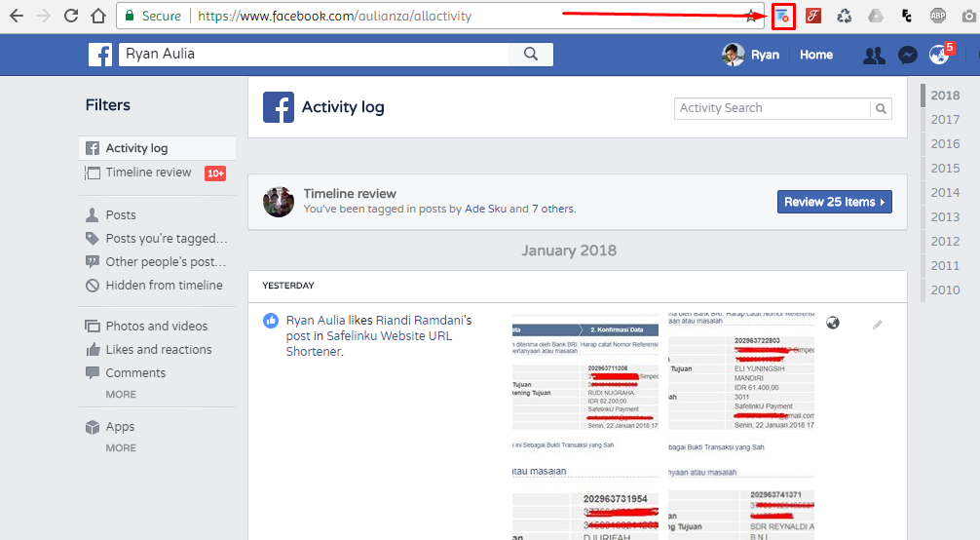Click Activity log Facebook logo icon
Image resolution: width=980 pixels, height=540 pixels.
point(279,107)
